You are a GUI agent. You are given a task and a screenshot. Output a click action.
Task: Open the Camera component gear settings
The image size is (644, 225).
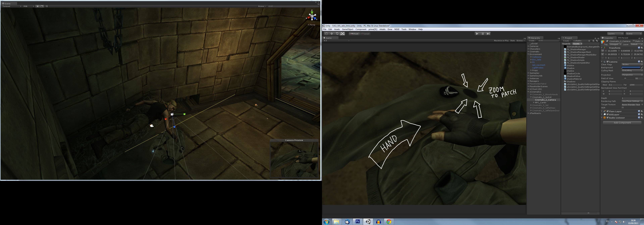(642, 62)
